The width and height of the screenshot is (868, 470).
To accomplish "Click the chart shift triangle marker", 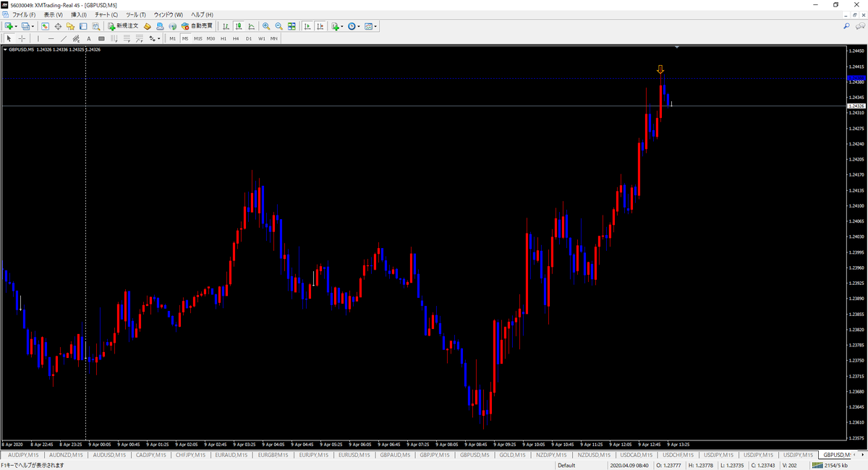I will (677, 47).
